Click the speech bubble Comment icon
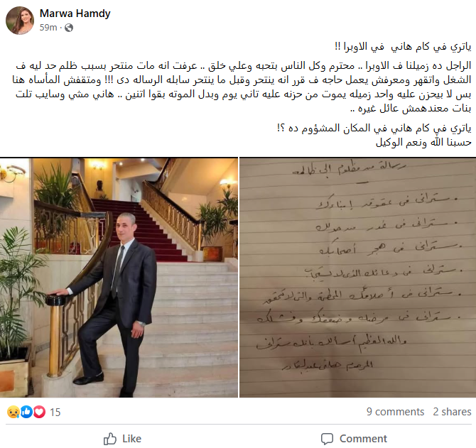Viewport: 476px width, 448px height. tap(328, 439)
